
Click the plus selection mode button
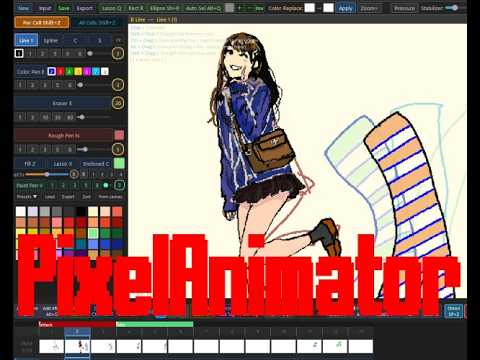(x=239, y=8)
